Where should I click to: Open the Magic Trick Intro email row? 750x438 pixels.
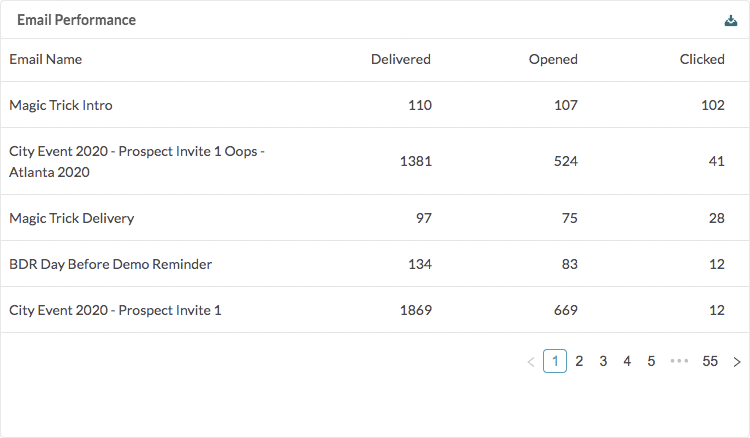(375, 105)
